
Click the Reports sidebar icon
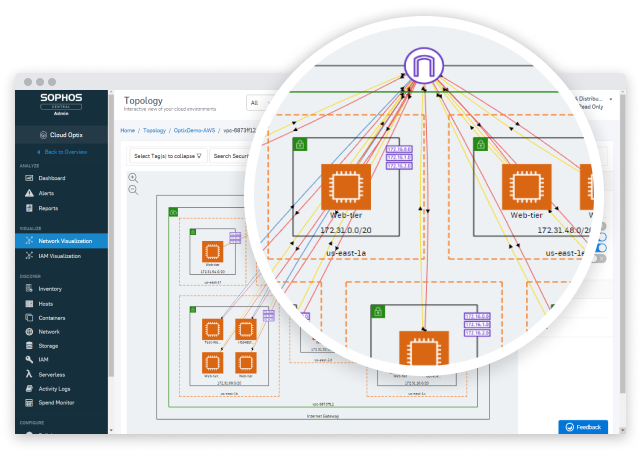[x=28, y=208]
